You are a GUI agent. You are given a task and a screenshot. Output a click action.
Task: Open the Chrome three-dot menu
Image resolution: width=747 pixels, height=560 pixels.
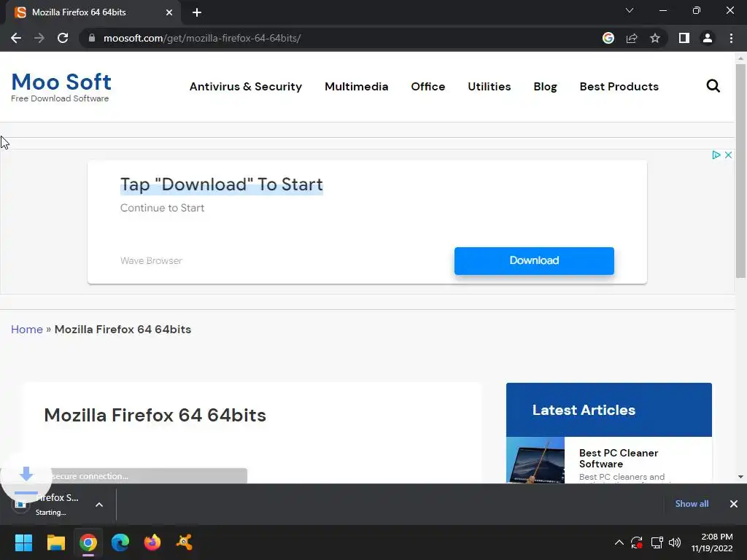(731, 38)
